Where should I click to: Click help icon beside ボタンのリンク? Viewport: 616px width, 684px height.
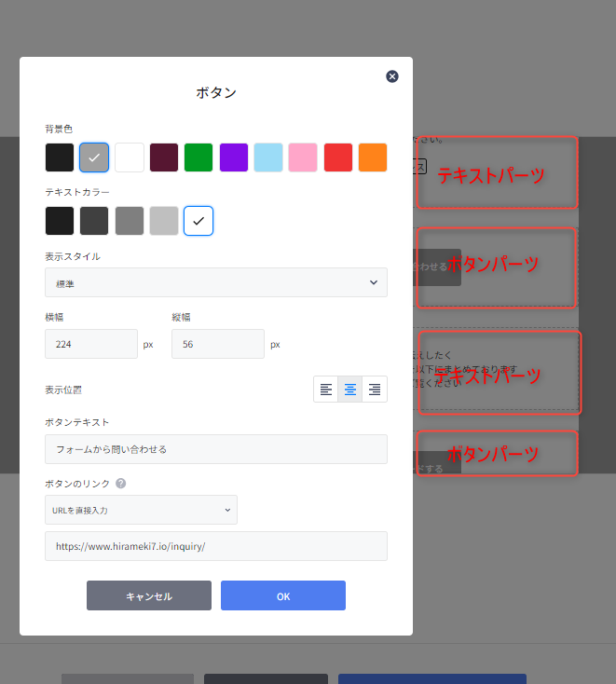(x=121, y=484)
